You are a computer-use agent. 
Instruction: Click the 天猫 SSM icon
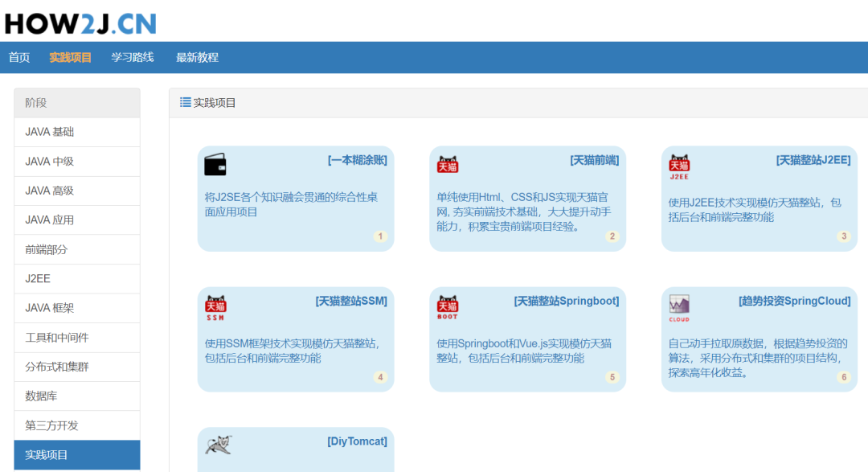point(217,306)
